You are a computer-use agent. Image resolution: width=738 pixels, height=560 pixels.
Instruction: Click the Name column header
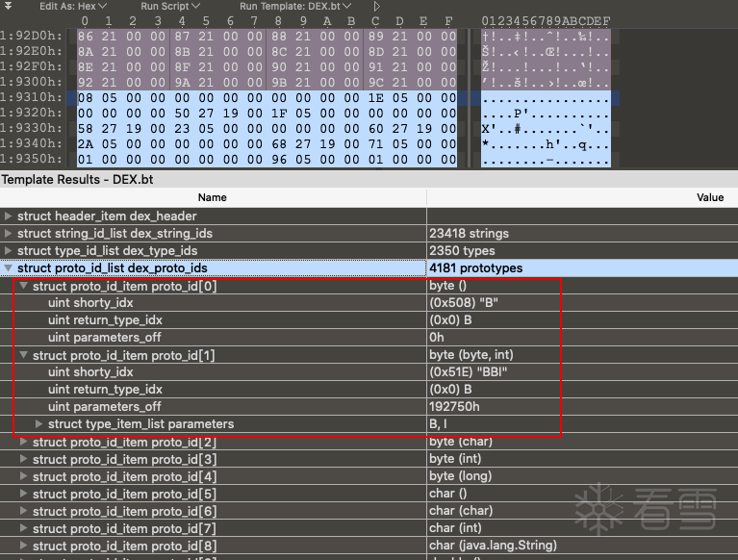point(213,197)
